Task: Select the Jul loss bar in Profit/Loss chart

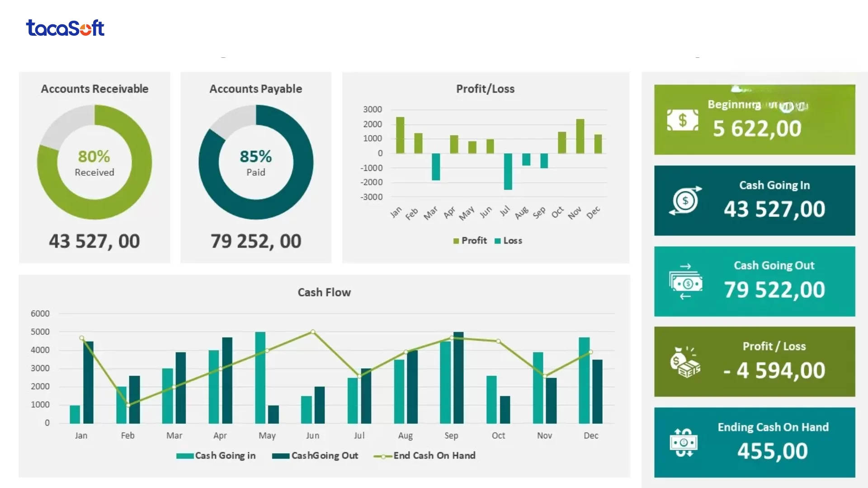Action: [508, 172]
